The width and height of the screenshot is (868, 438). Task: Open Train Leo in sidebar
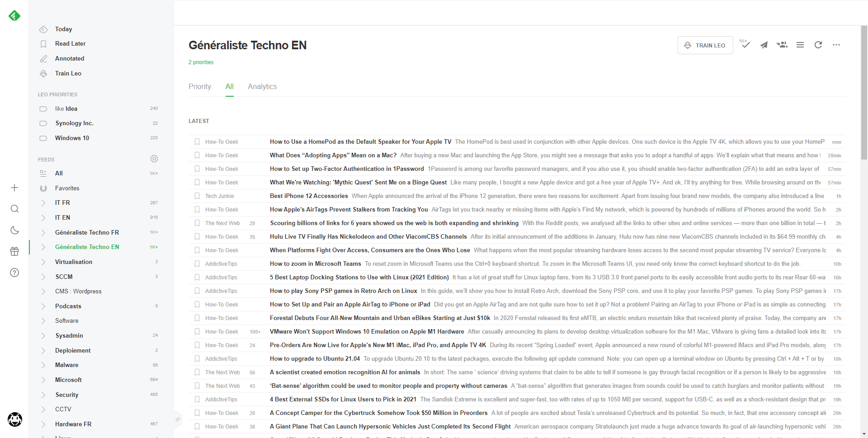pos(68,73)
